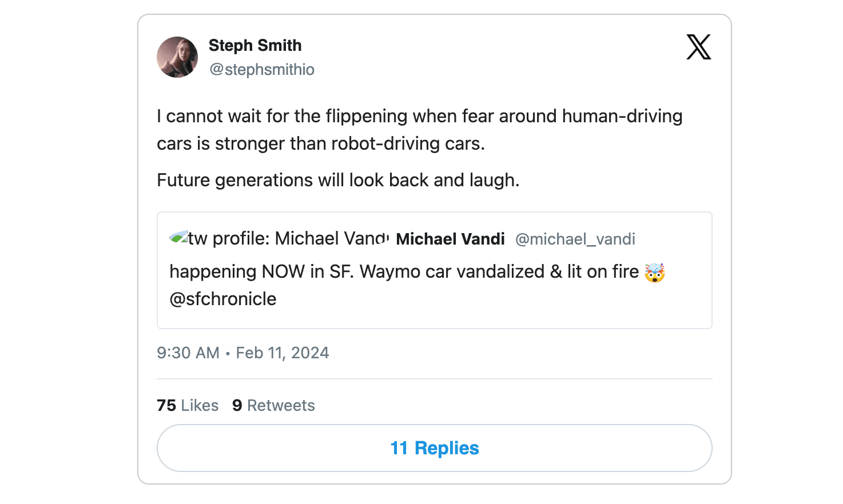This screenshot has height=504, width=843.
Task: Open Steph Smith's profile avatar
Action: pyautogui.click(x=177, y=57)
